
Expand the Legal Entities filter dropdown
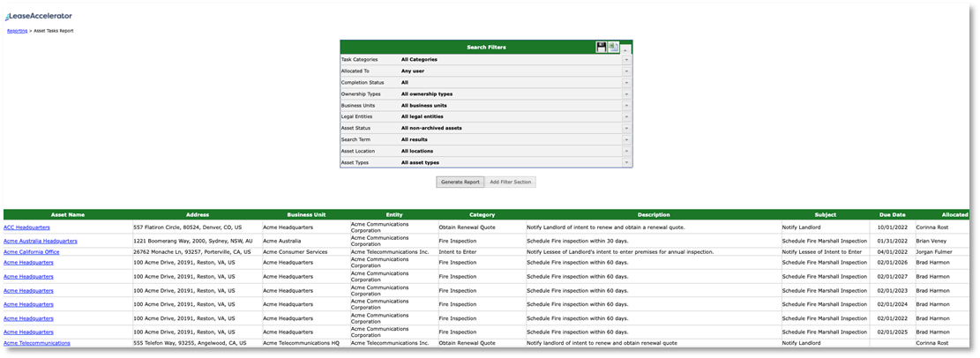tap(626, 116)
